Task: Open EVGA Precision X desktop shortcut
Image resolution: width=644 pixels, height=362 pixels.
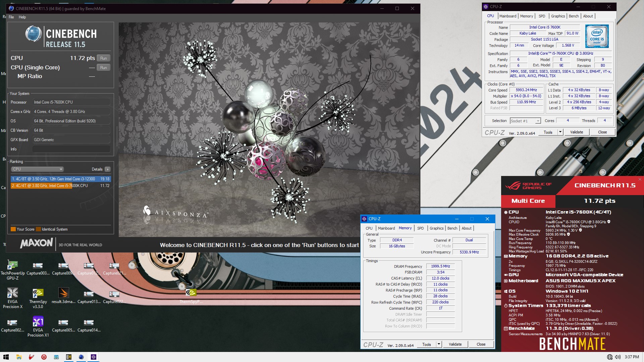Action: (x=12, y=298)
